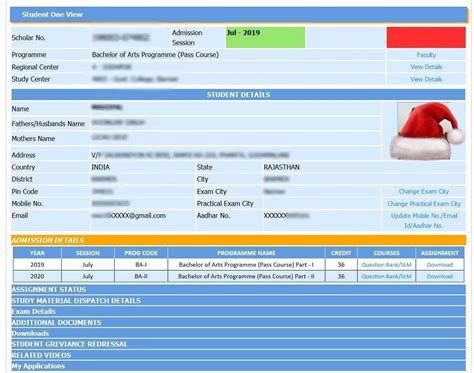
Task: Click the Programme value Bachelor of Arts Programme
Action: coord(155,55)
